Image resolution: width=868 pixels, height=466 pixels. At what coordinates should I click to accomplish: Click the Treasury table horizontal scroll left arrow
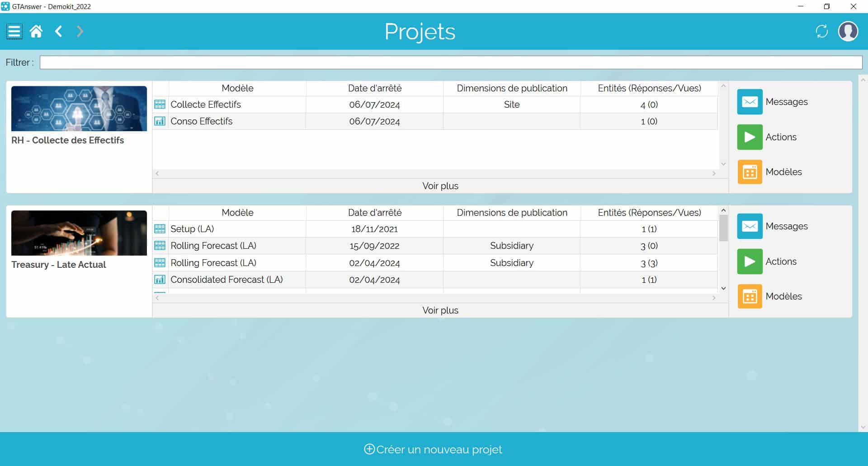(157, 298)
